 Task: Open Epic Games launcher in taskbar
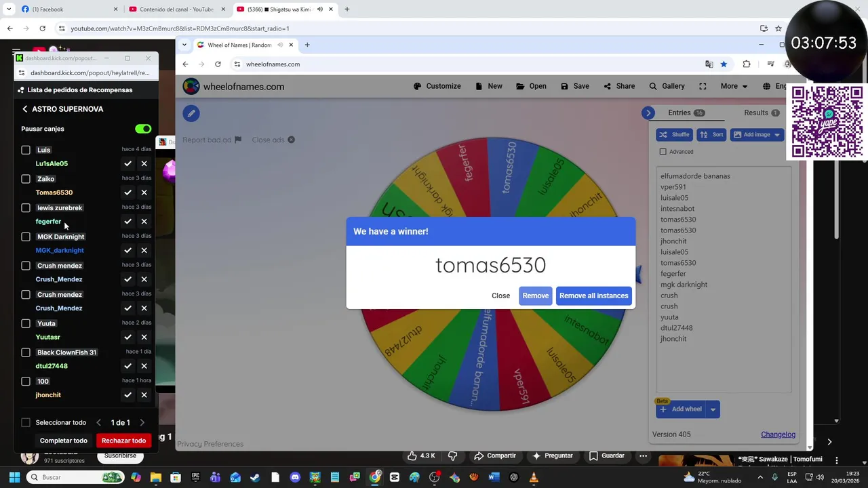point(195,477)
